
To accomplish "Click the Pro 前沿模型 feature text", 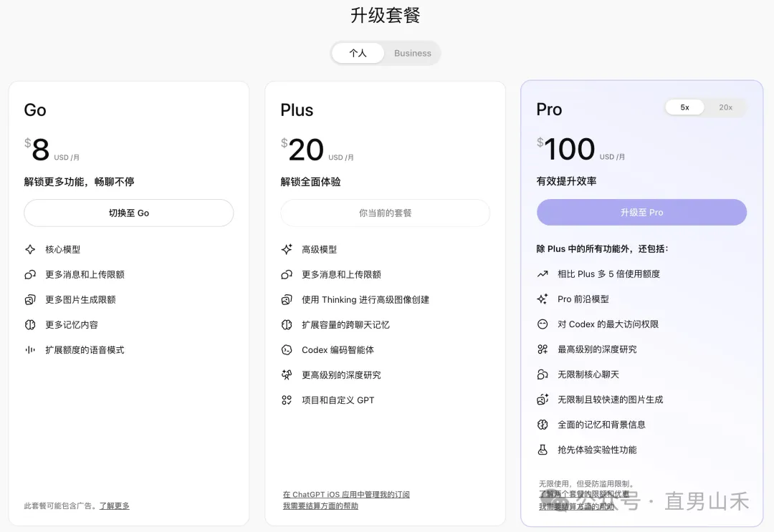I will (x=583, y=299).
